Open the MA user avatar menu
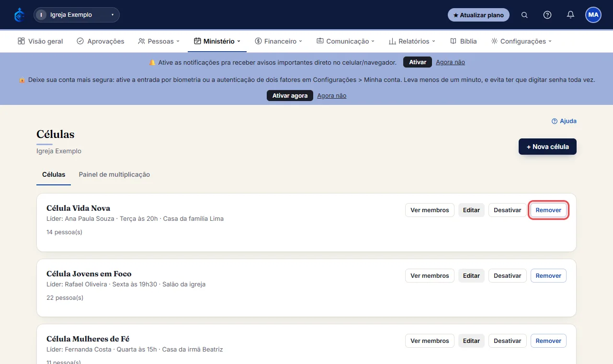This screenshot has width=613, height=364. tap(593, 15)
